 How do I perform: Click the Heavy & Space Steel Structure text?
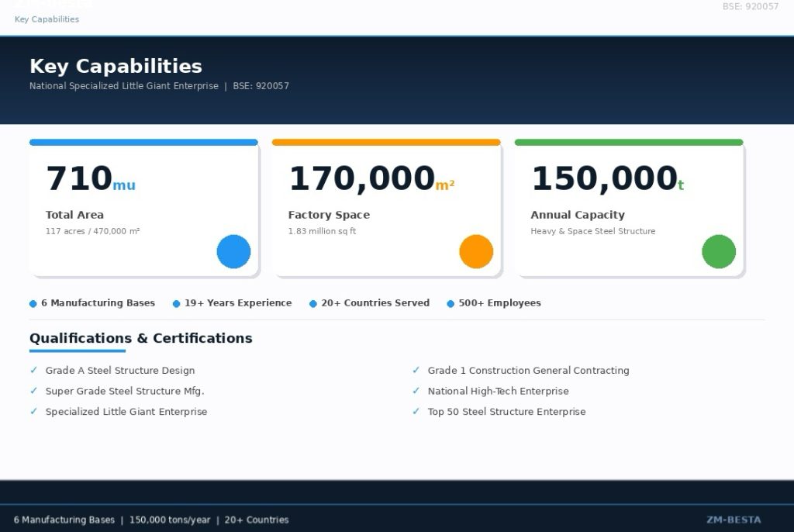click(593, 231)
